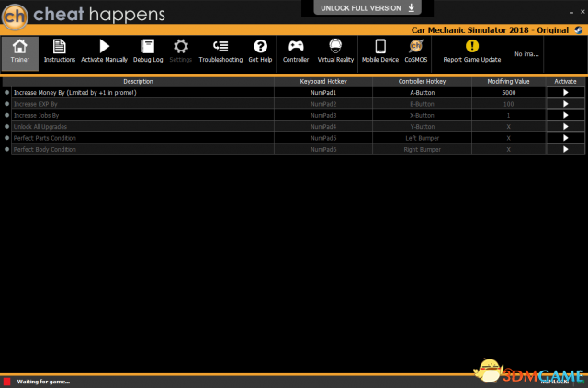Launch CoSMOS tool
The width and height of the screenshot is (588, 388).
[416, 51]
